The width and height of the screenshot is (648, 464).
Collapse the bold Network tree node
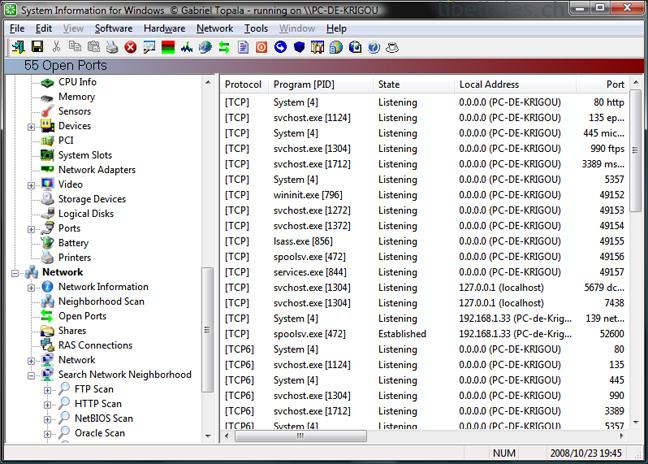[x=15, y=272]
